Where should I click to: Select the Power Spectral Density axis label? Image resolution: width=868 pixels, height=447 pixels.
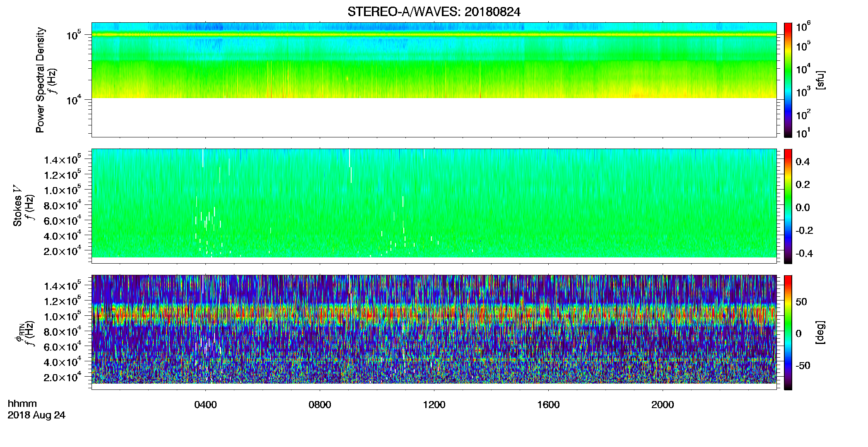click(x=40, y=80)
